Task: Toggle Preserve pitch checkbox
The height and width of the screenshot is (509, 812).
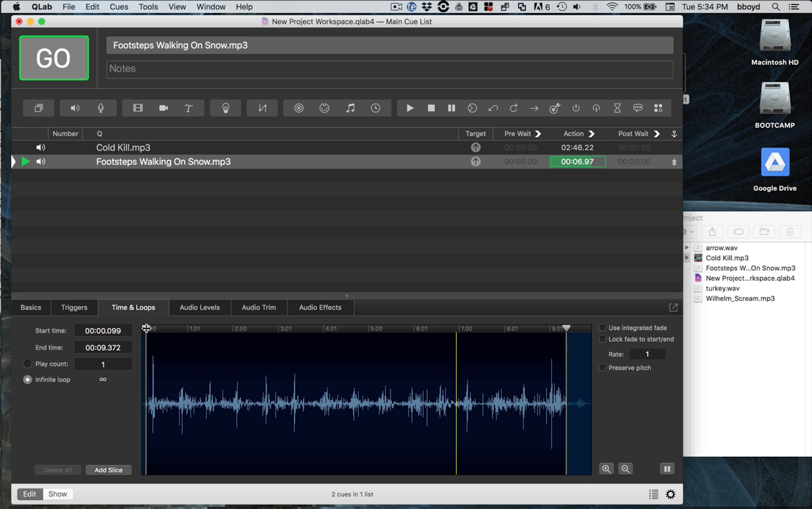Action: pos(602,368)
